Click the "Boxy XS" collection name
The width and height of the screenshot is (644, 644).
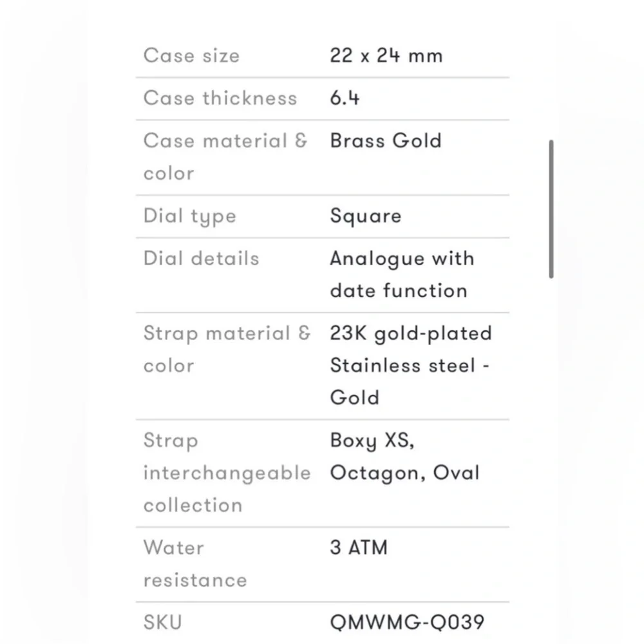click(371, 441)
